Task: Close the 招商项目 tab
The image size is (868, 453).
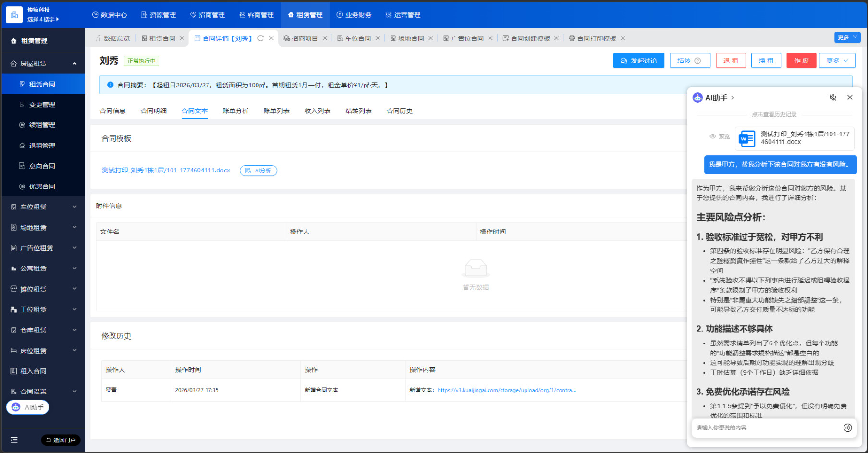Action: (x=325, y=38)
